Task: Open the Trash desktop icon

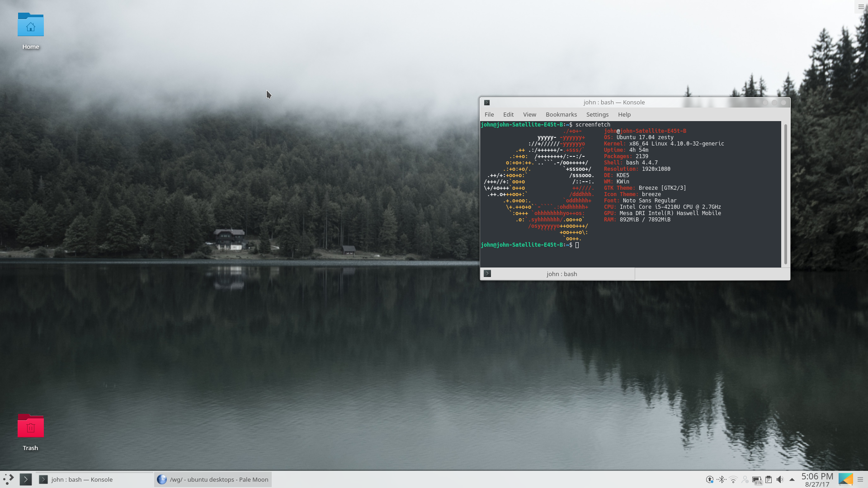Action: 31,432
